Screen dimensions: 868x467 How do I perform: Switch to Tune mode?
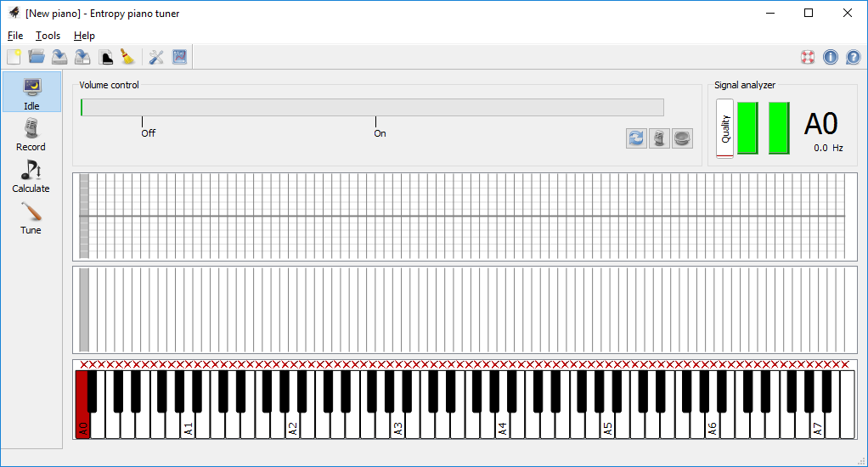pos(31,217)
